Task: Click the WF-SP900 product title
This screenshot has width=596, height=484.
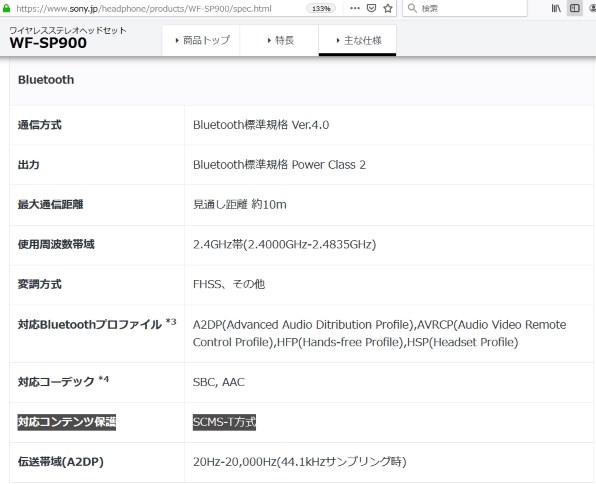Action: [x=48, y=43]
